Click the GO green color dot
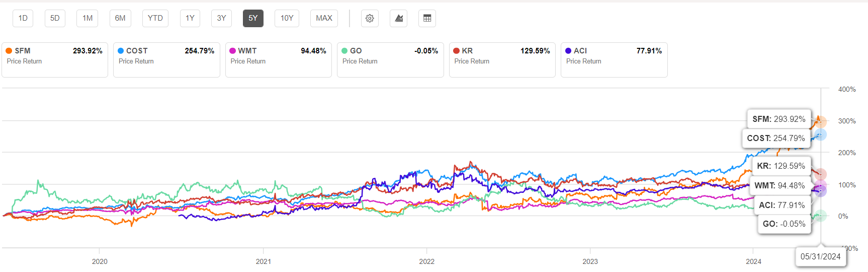Viewport: 868px width, 272px height. (344, 51)
